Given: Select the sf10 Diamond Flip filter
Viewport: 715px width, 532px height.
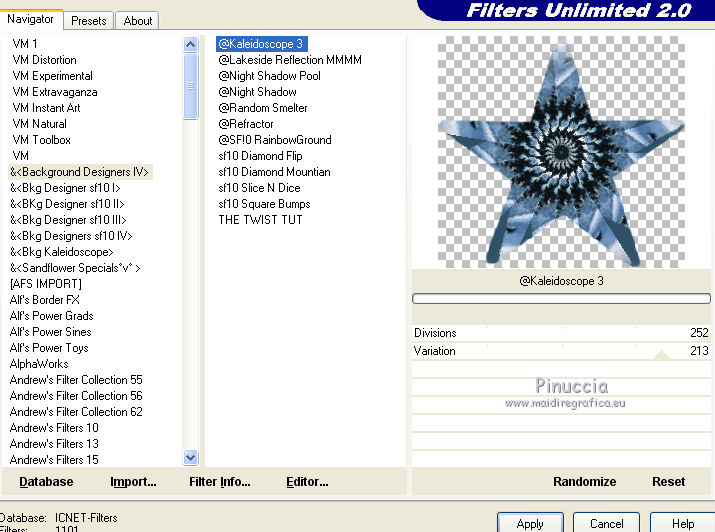Looking at the screenshot, I should (260, 155).
